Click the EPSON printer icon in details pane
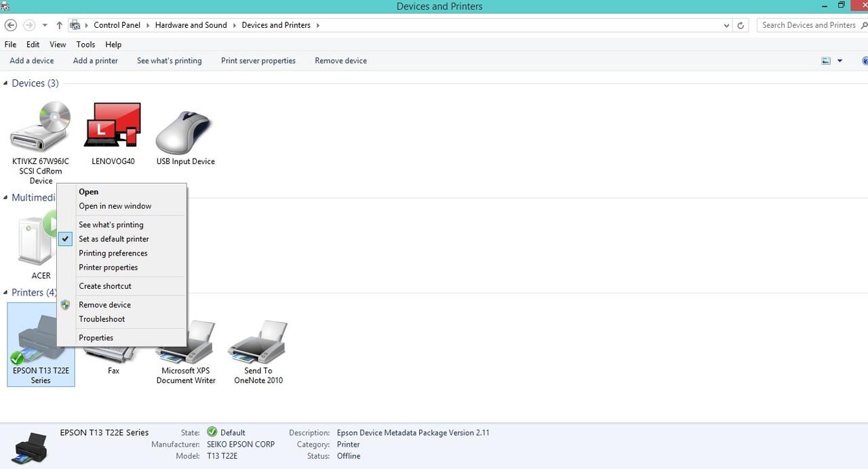Viewport: 868px width, 469px height. (x=29, y=447)
